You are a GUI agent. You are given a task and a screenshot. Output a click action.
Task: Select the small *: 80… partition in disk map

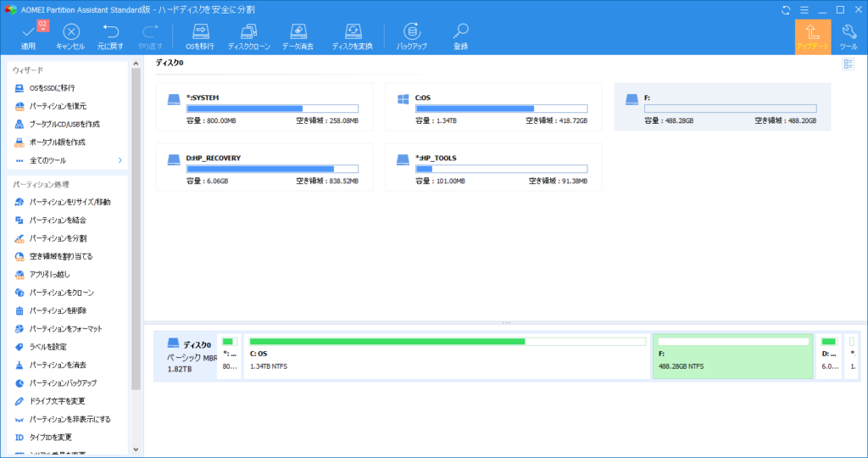(230, 356)
